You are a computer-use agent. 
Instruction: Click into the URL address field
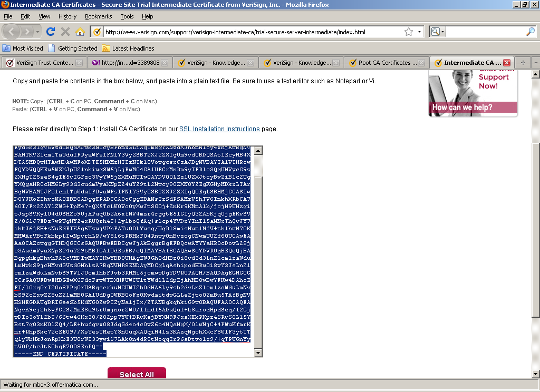[253, 32]
